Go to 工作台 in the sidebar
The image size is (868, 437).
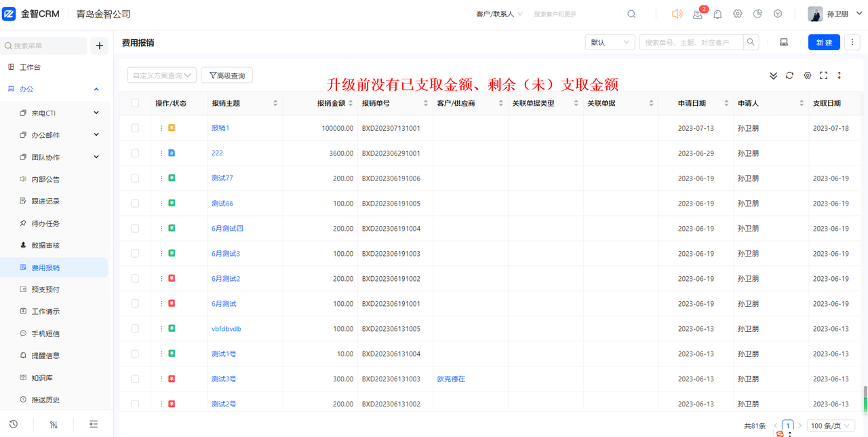pos(30,67)
